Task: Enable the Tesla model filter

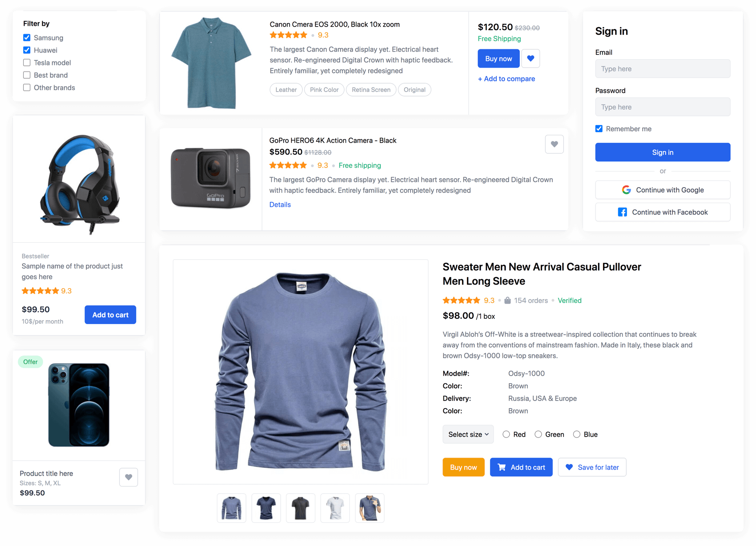Action: tap(27, 63)
